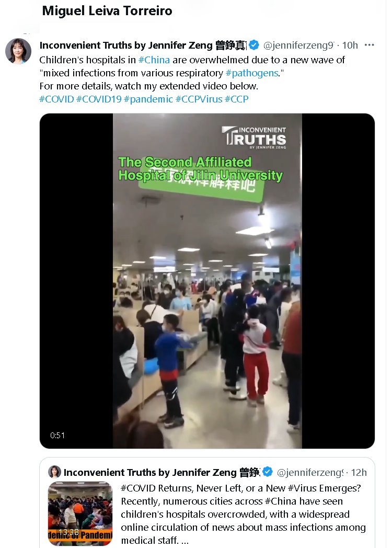Click the #China hashtag

click(x=154, y=60)
